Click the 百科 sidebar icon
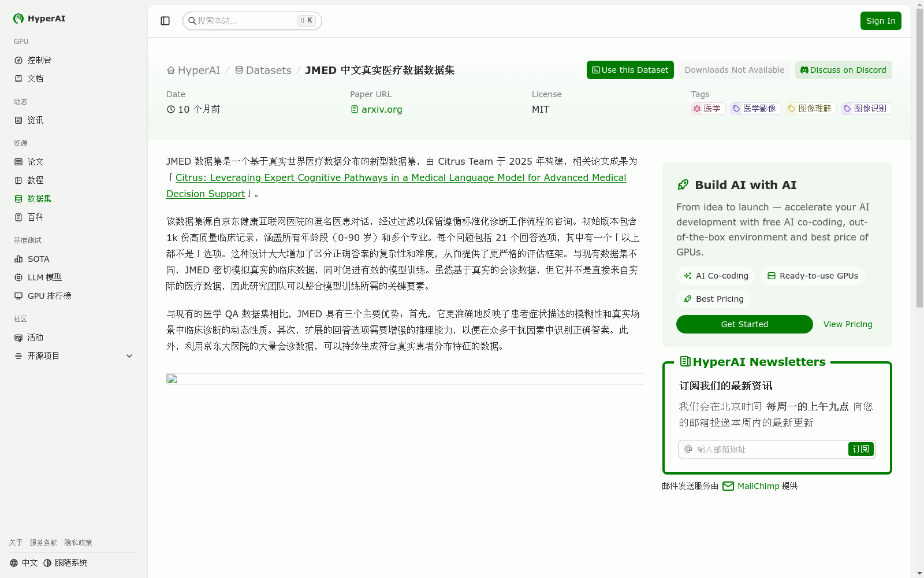 [18, 217]
